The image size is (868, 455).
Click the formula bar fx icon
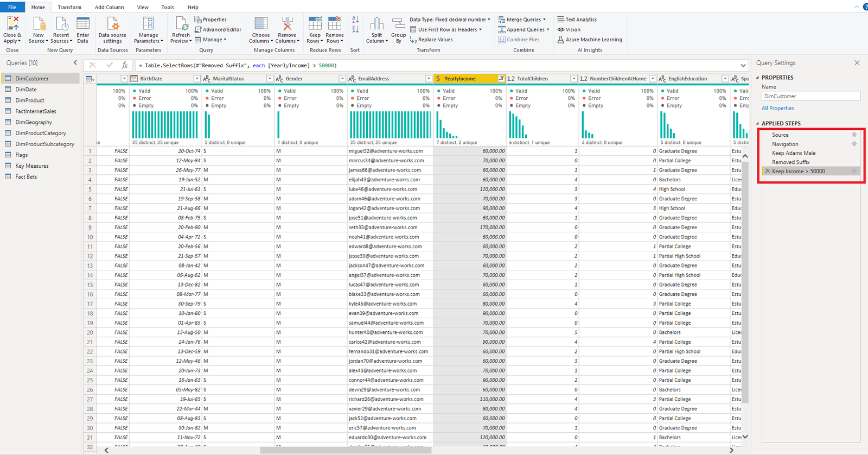click(x=125, y=65)
